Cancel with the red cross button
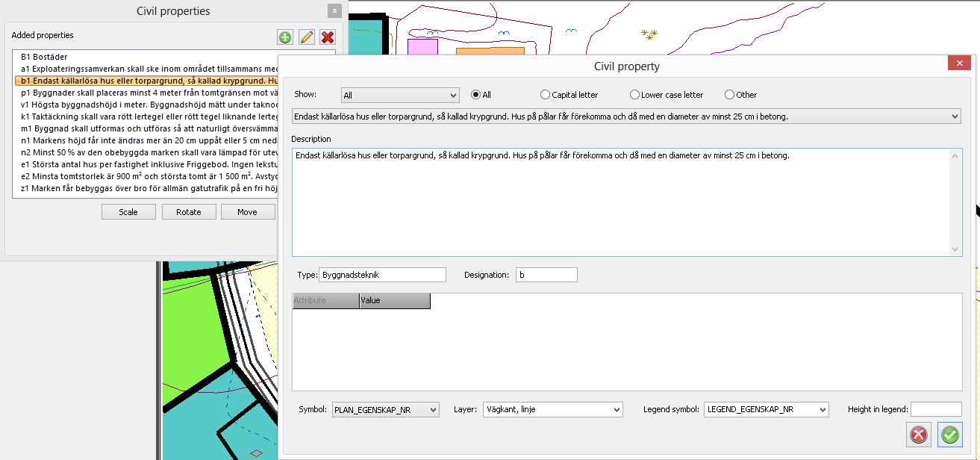The image size is (980, 460). [920, 435]
